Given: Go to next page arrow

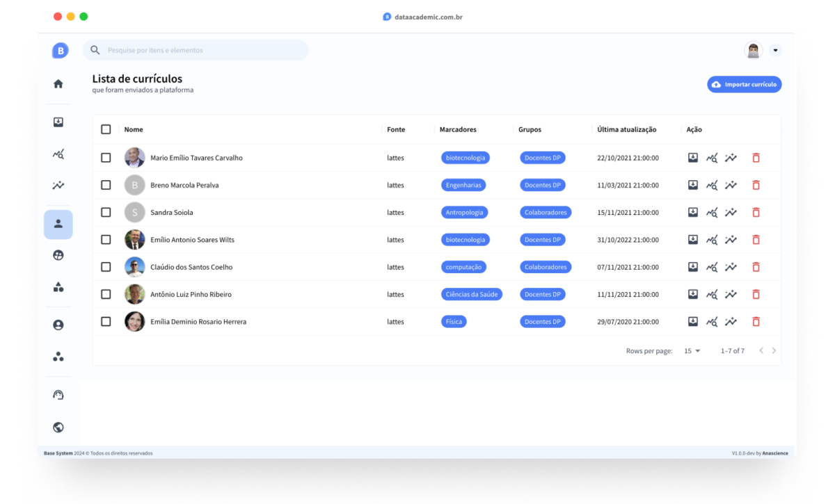Looking at the screenshot, I should [774, 351].
